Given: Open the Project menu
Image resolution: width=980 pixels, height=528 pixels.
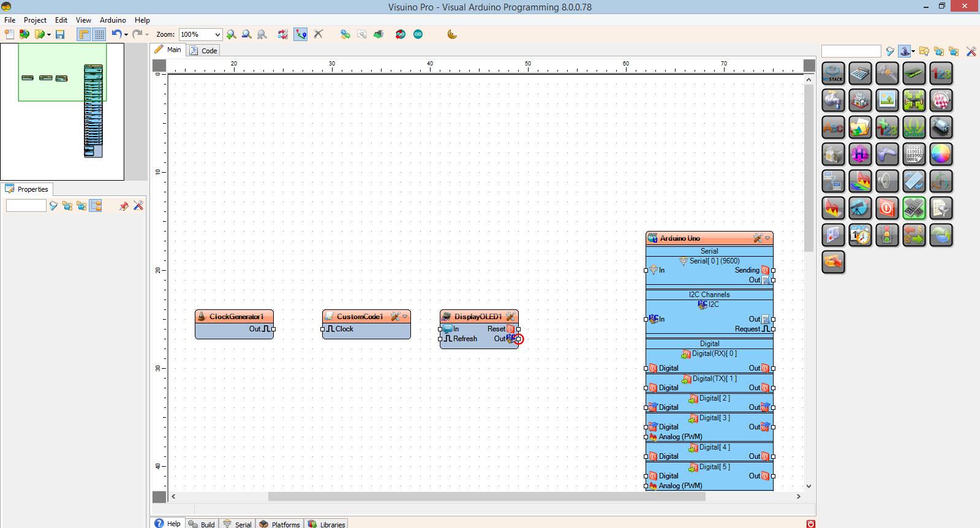Looking at the screenshot, I should (x=35, y=20).
